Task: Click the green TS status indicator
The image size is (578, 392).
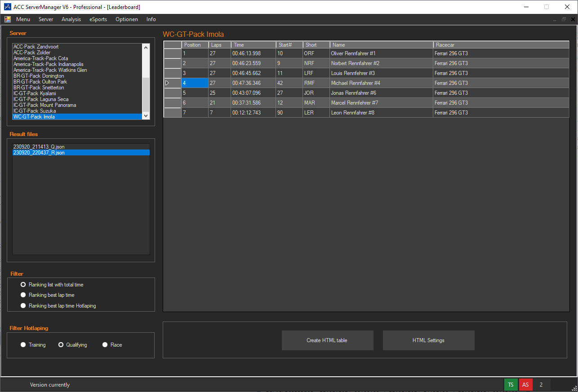Action: click(511, 385)
